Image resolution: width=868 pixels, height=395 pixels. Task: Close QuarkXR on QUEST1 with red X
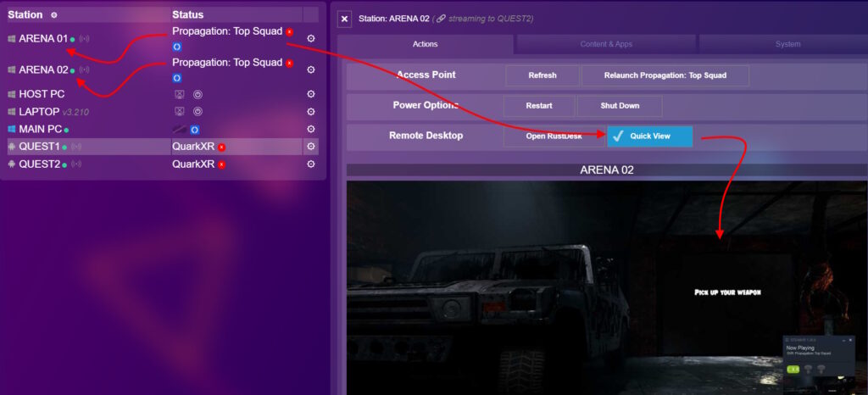click(221, 147)
